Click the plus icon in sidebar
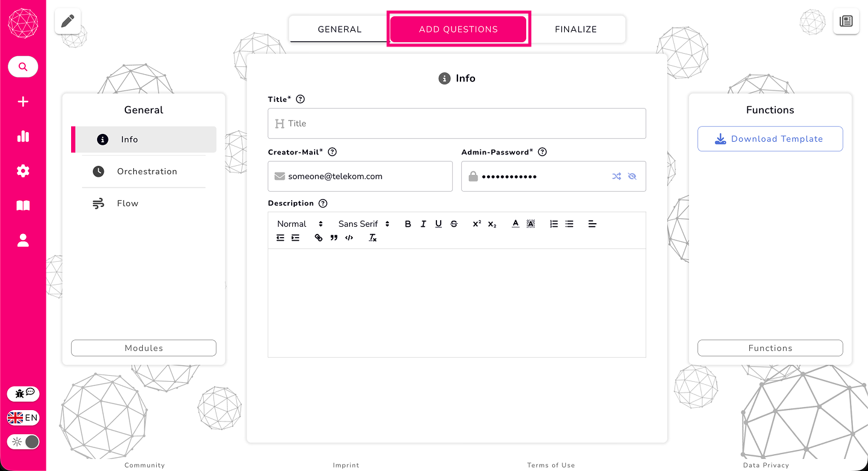Viewport: 868px width, 471px height. [23, 102]
